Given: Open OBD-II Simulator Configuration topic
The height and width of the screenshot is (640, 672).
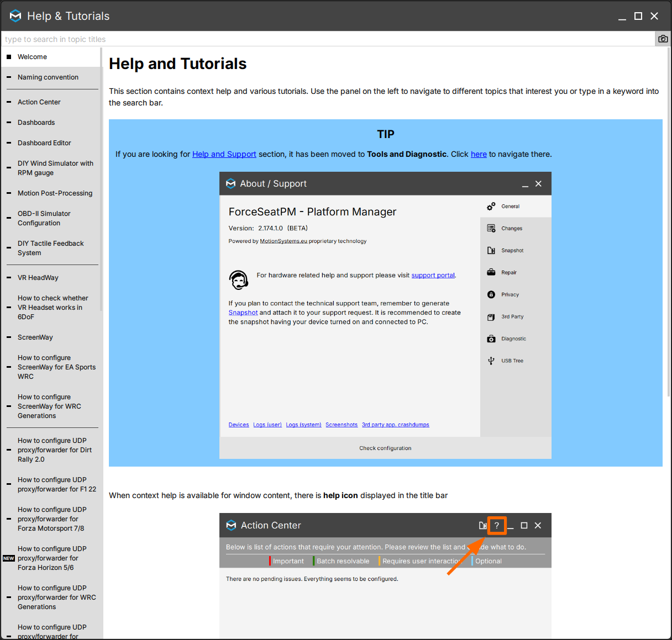Looking at the screenshot, I should [51, 218].
